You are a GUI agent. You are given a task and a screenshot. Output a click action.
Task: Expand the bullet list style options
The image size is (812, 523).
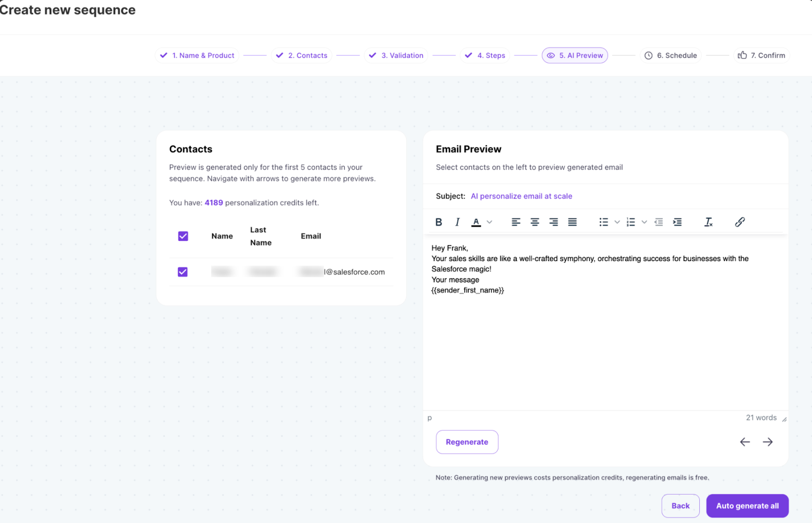pyautogui.click(x=617, y=222)
